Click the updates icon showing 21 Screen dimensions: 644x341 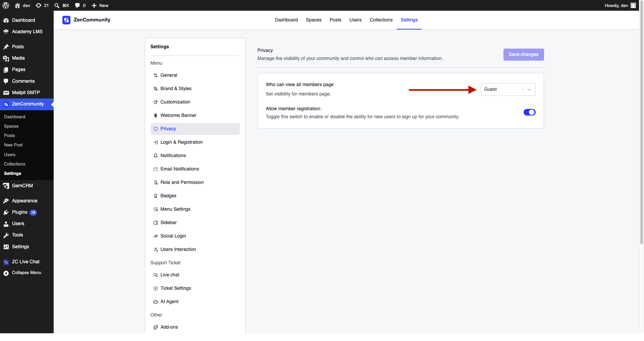[39, 5]
